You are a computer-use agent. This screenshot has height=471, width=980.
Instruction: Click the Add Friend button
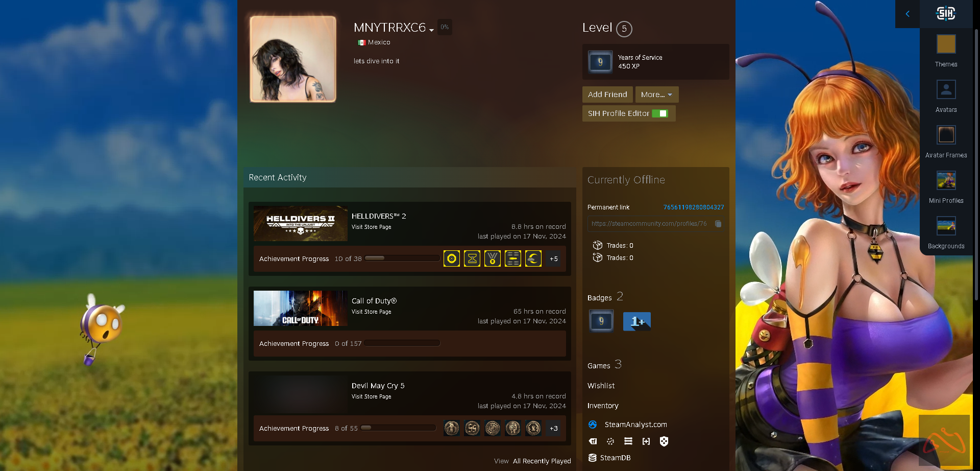coord(607,95)
